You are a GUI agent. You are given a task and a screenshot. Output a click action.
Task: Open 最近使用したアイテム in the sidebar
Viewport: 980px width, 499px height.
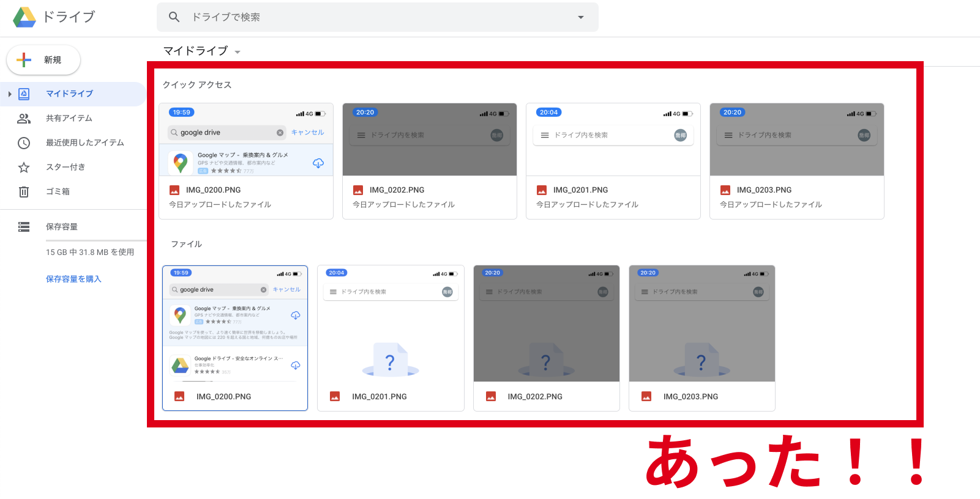pos(85,142)
